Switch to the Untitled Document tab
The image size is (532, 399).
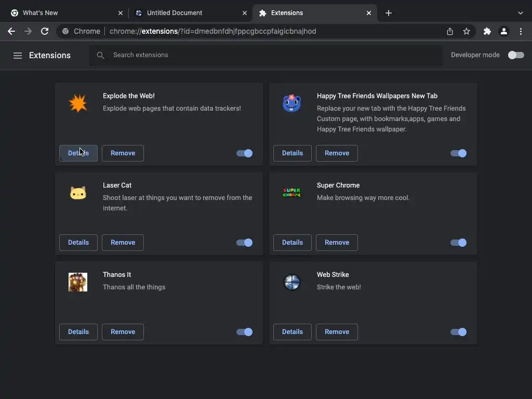point(190,13)
